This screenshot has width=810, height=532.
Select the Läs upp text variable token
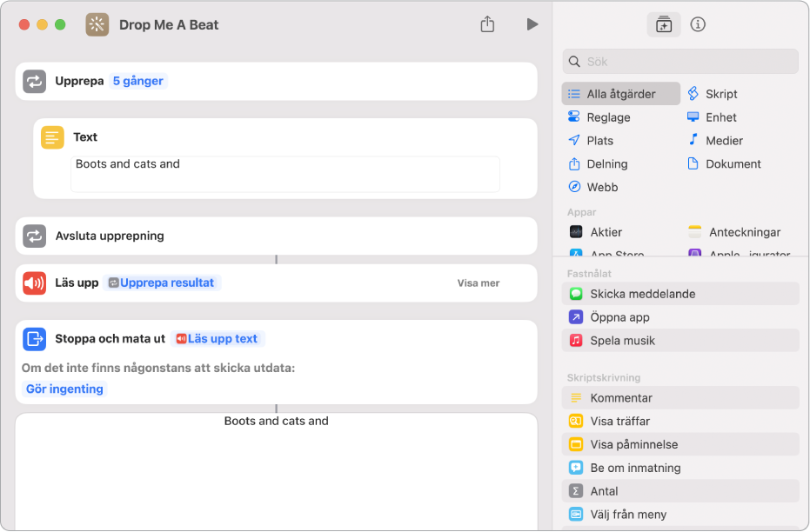(217, 339)
